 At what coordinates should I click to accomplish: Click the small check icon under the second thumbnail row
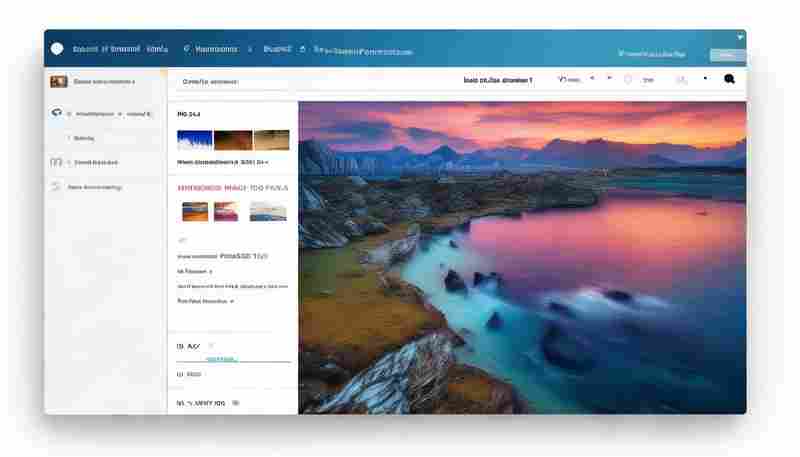click(x=182, y=240)
